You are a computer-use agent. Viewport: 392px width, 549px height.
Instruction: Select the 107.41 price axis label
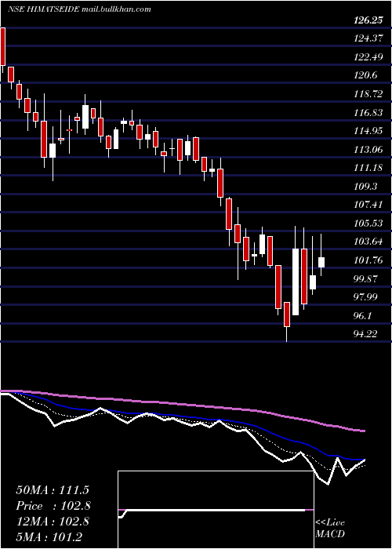click(368, 205)
